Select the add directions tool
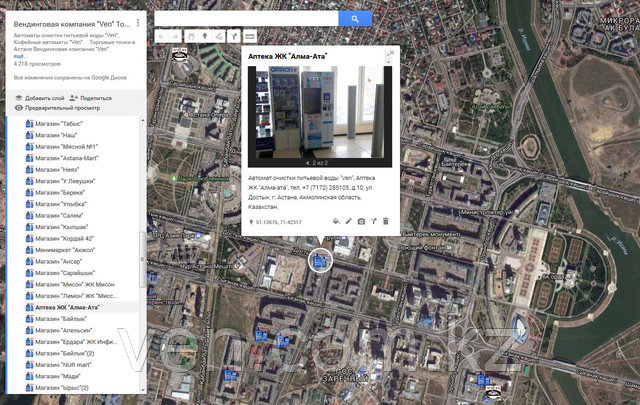This screenshot has height=405, width=640. [233, 37]
